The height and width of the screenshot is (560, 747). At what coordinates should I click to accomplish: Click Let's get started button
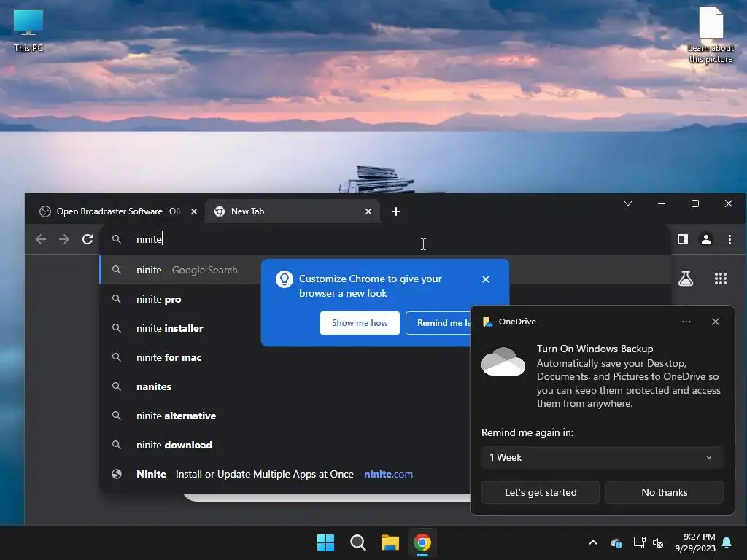click(541, 492)
